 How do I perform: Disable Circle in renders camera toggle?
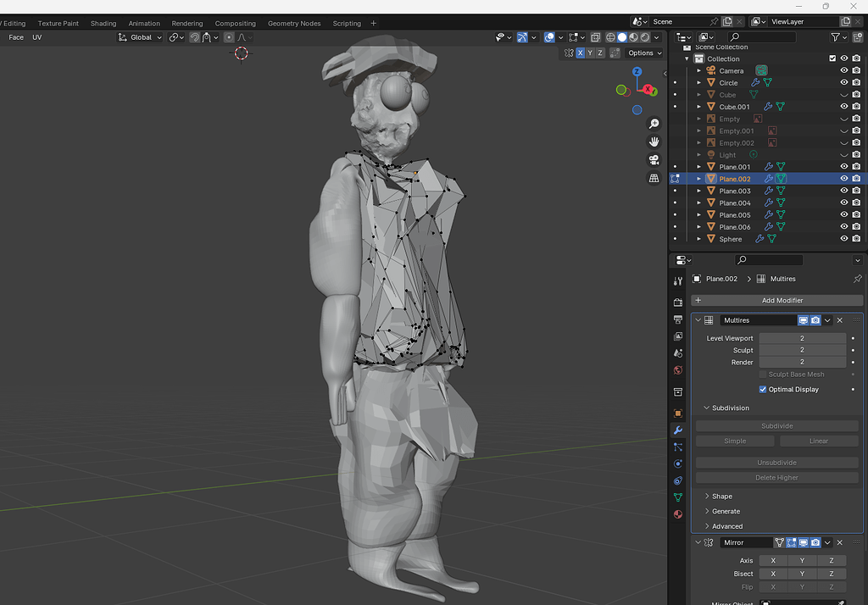pyautogui.click(x=856, y=82)
